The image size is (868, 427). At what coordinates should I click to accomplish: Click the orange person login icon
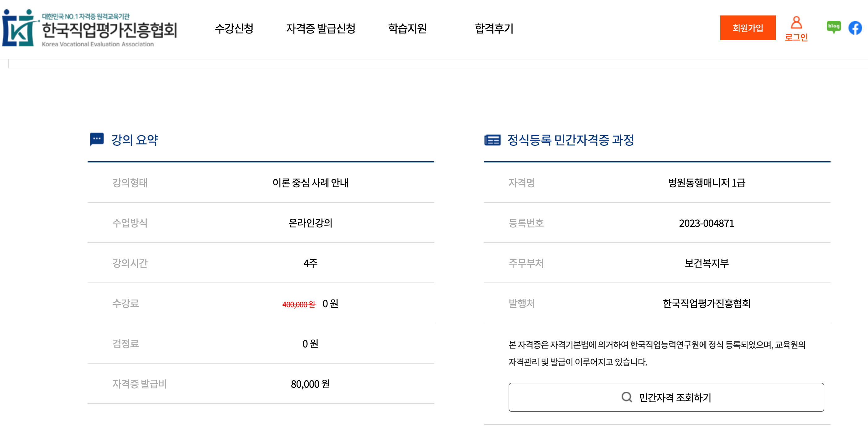tap(796, 23)
